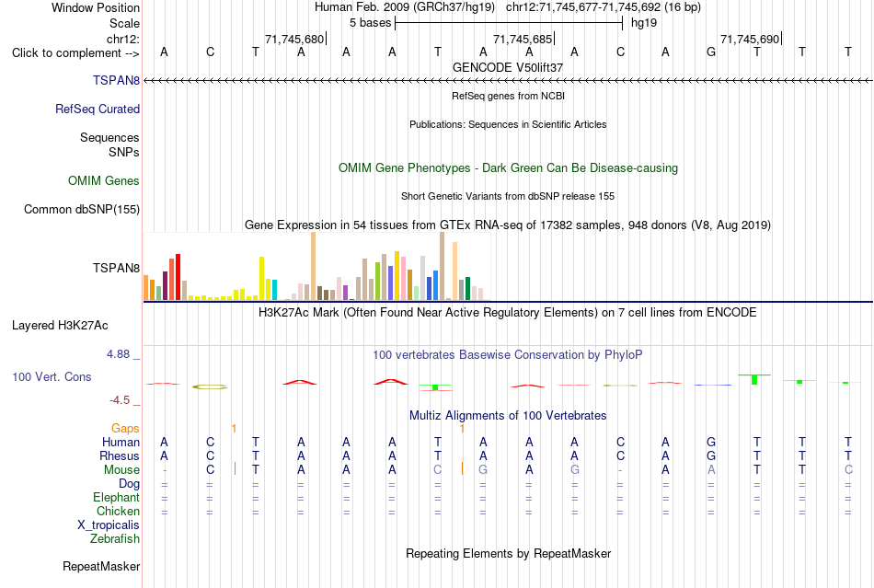Click the Rhesus alignment row label
This screenshot has width=874, height=588.
point(120,455)
